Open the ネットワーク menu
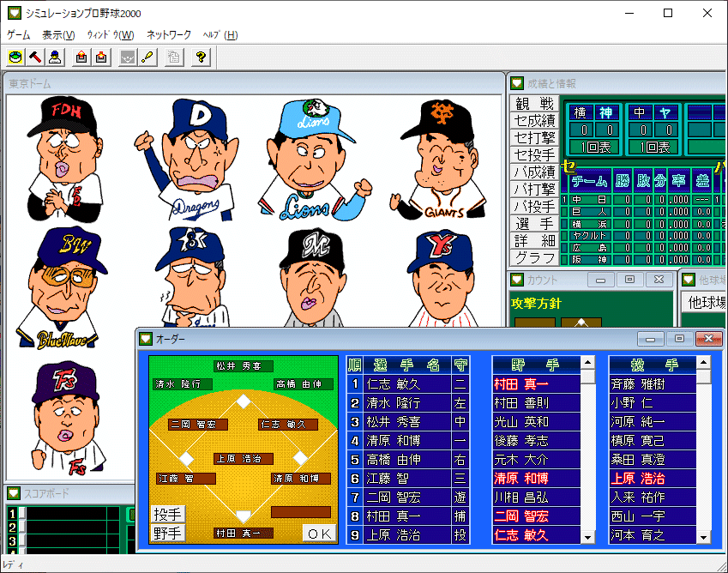The image size is (728, 573). pos(169,35)
